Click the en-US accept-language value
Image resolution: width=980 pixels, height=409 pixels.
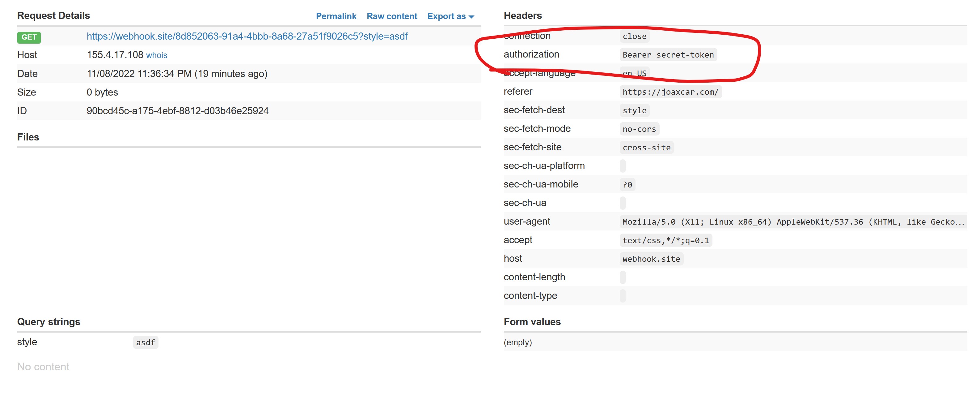click(x=634, y=73)
